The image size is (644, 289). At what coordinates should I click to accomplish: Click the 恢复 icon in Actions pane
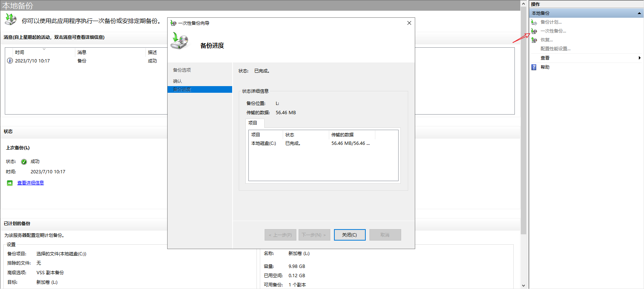[x=534, y=40]
